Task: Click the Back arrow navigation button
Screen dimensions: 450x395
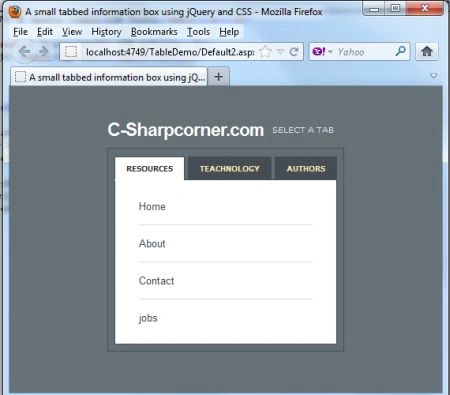Action: [x=24, y=51]
